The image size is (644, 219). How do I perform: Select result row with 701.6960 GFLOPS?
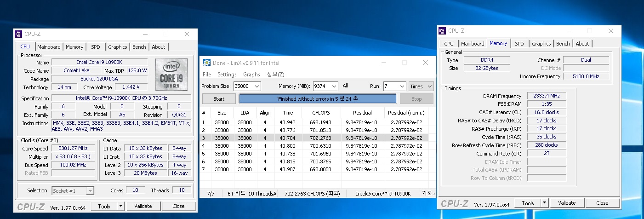tap(314, 154)
